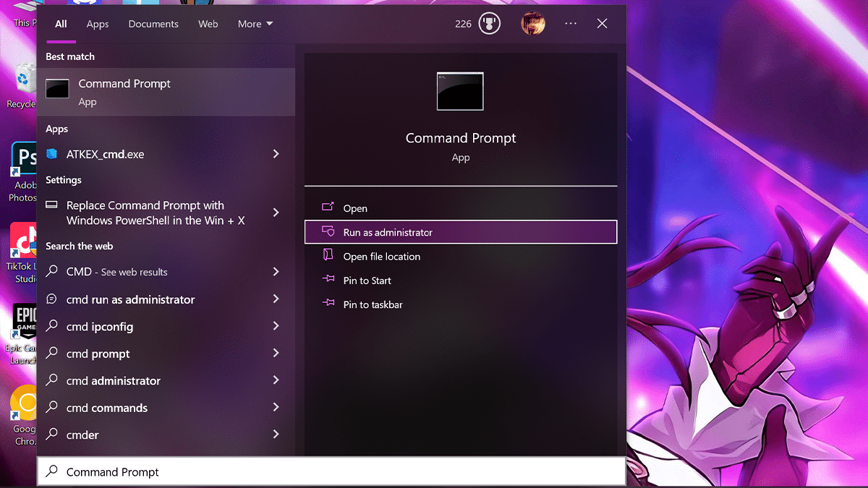The height and width of the screenshot is (488, 868).
Task: Switch to the Documents search tab
Action: point(153,24)
